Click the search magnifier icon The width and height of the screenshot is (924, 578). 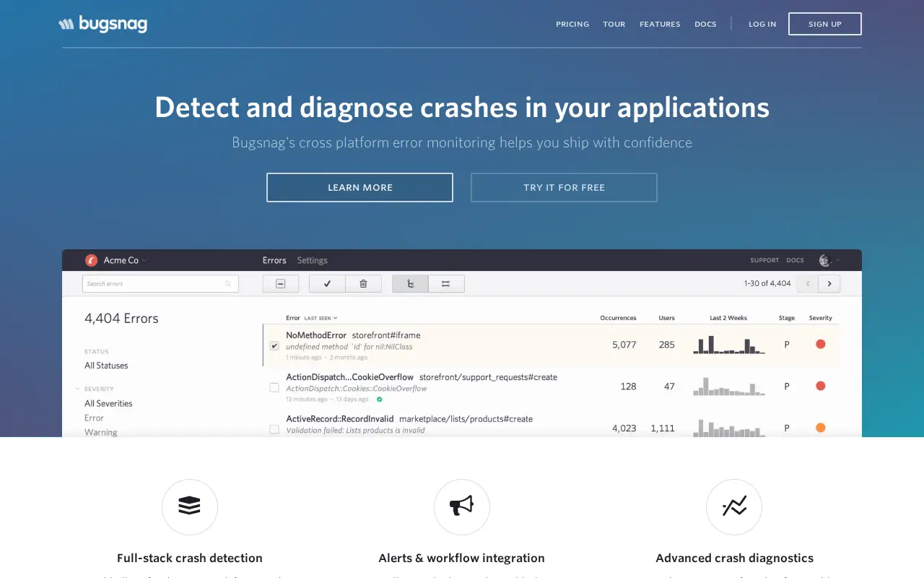pyautogui.click(x=228, y=284)
